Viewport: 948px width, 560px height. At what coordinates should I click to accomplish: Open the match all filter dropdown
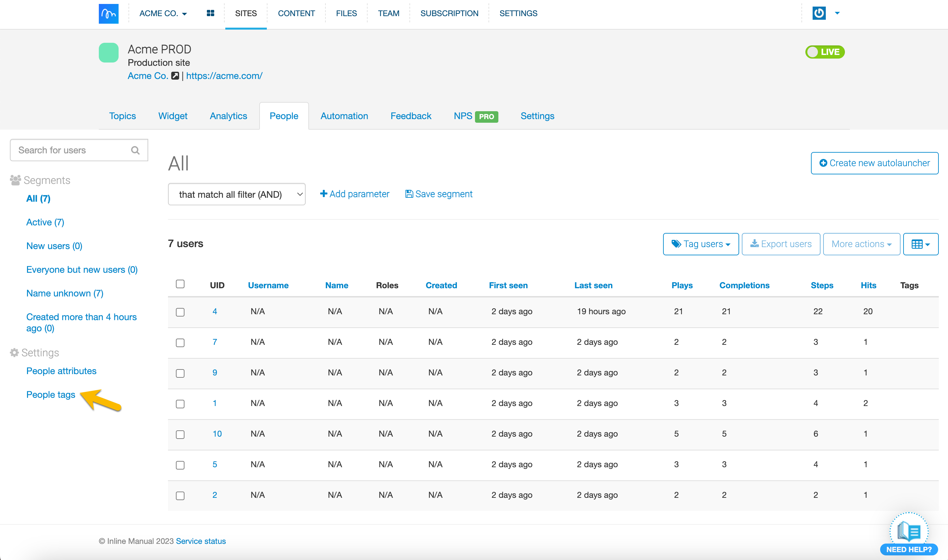[x=237, y=194]
